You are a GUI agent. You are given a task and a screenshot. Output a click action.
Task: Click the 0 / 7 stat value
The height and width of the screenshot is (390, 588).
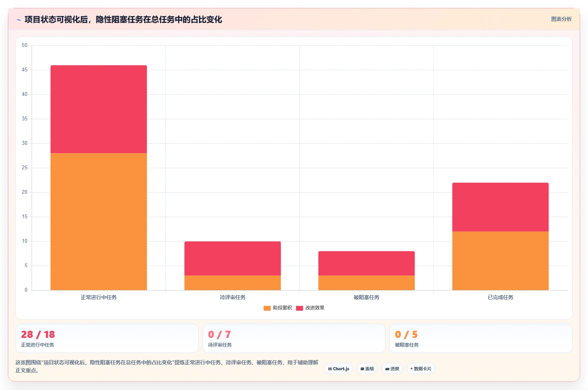[x=220, y=335]
